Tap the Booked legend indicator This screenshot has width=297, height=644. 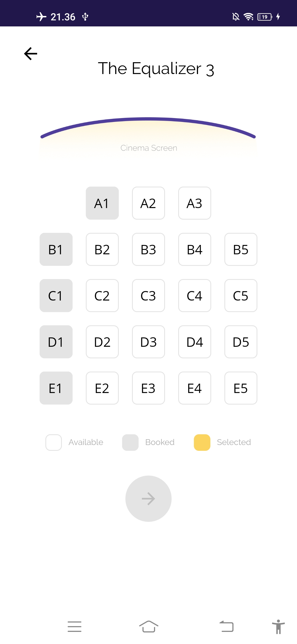click(130, 442)
